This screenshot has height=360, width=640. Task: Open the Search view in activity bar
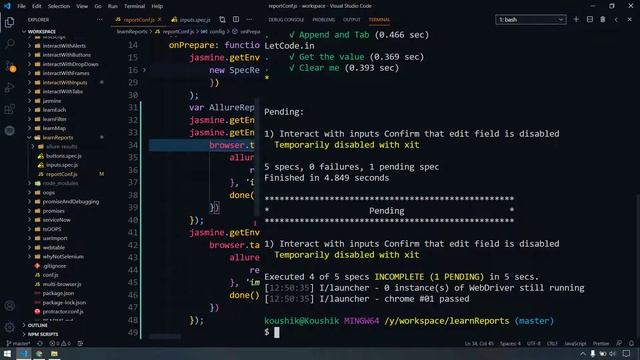9,43
